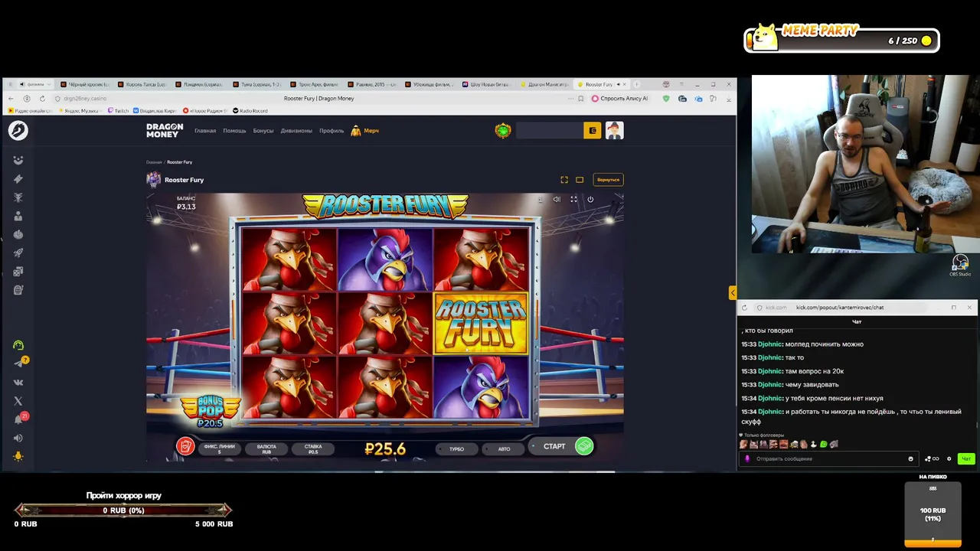
Task: Open emoji picker in chat input
Action: 910,459
